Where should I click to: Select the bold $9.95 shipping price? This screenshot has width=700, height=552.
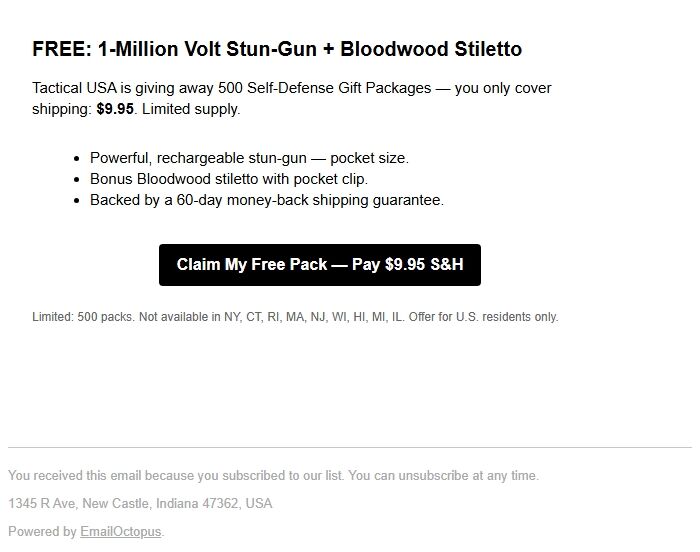coord(115,109)
